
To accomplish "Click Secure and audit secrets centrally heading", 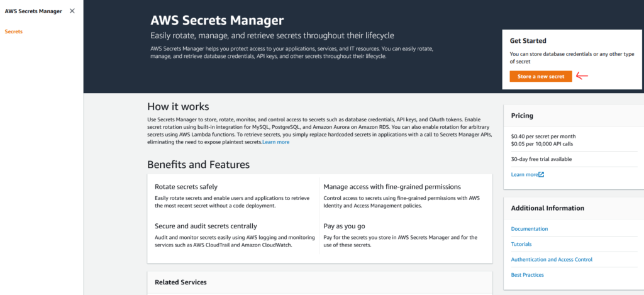I will coord(206,226).
